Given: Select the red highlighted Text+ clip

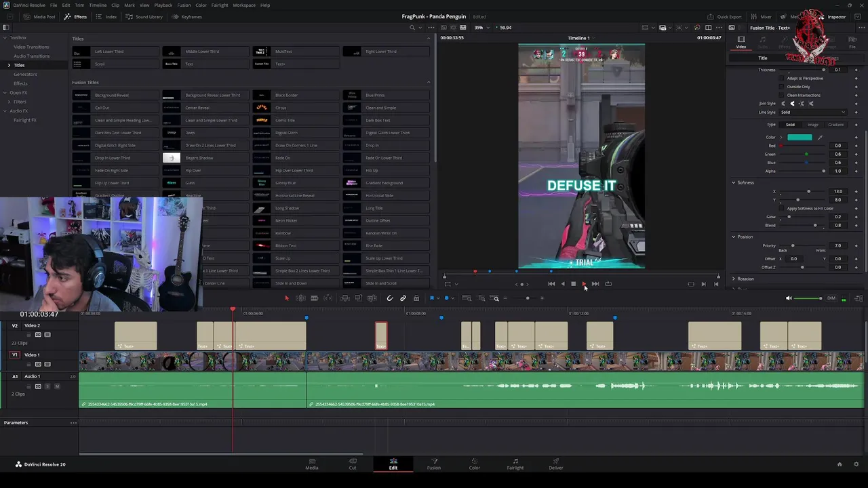Looking at the screenshot, I should click(381, 336).
